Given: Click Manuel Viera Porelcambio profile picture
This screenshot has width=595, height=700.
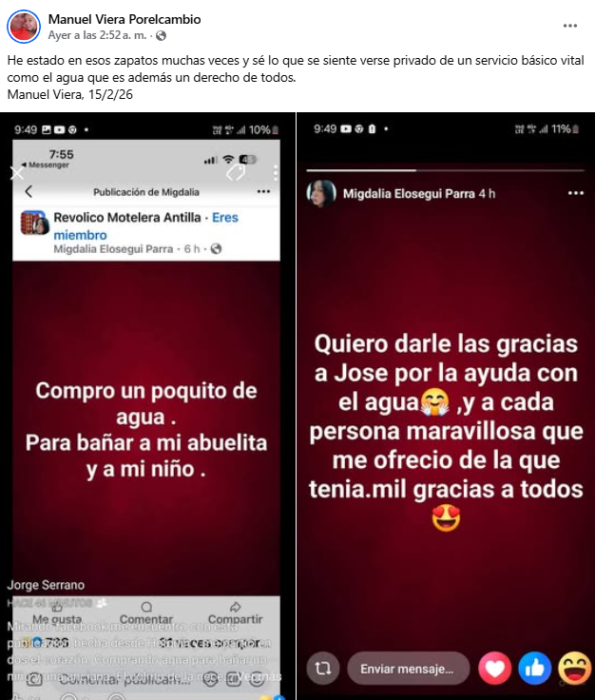Looking at the screenshot, I should pyautogui.click(x=24, y=27).
